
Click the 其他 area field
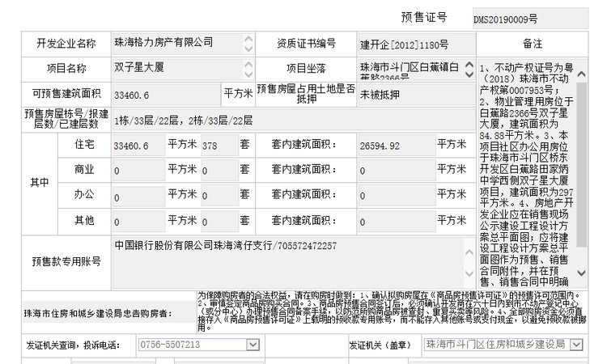(138, 222)
